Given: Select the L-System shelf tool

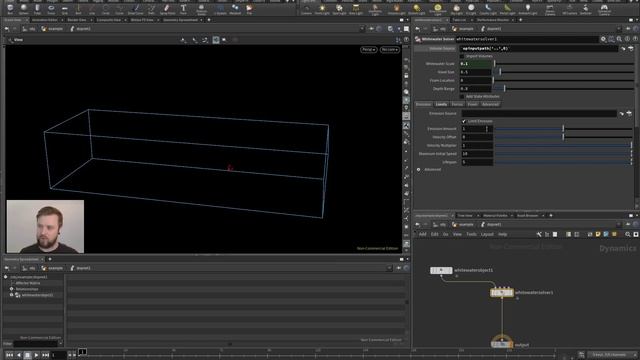Looking at the screenshot, I should (220, 9).
